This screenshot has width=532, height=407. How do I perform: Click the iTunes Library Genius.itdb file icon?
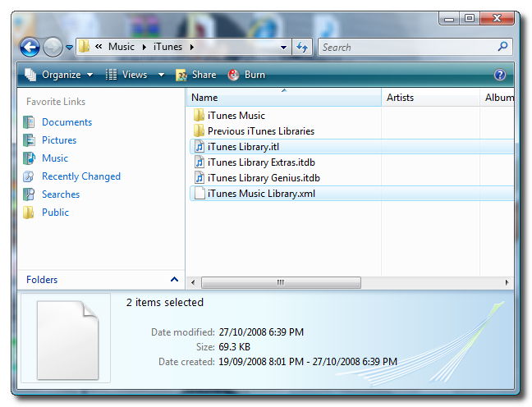[x=198, y=178]
